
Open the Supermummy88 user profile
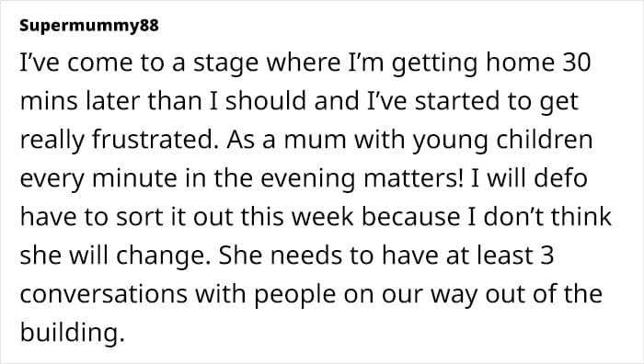pos(89,26)
